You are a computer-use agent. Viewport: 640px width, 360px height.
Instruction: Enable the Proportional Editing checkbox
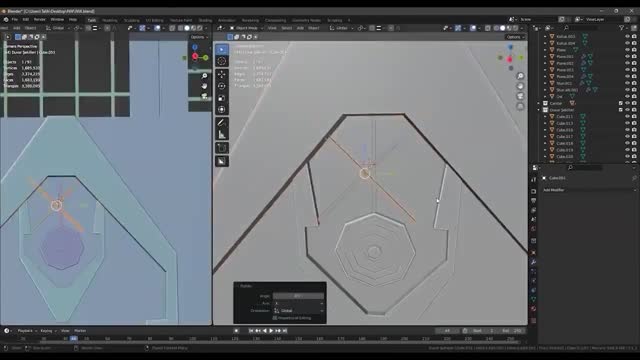[x=275, y=318]
